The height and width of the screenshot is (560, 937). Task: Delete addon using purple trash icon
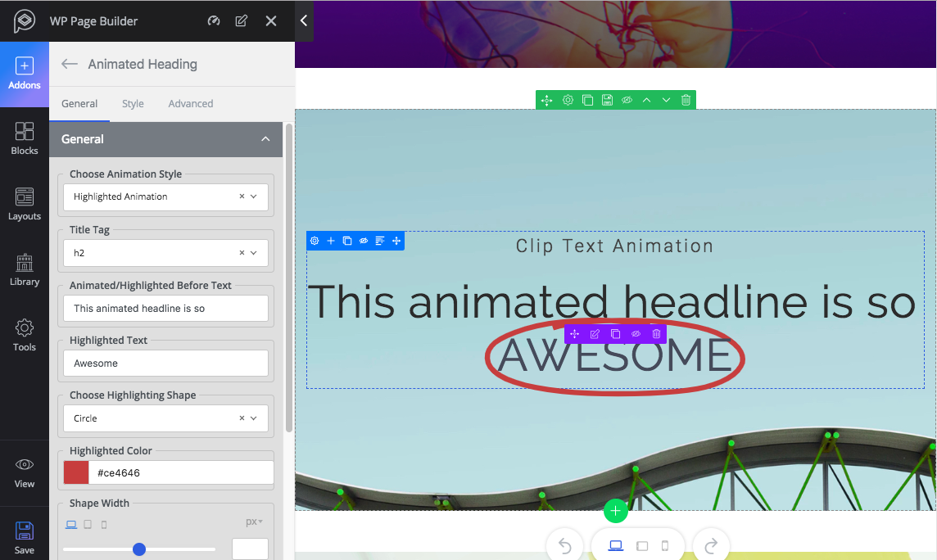656,333
